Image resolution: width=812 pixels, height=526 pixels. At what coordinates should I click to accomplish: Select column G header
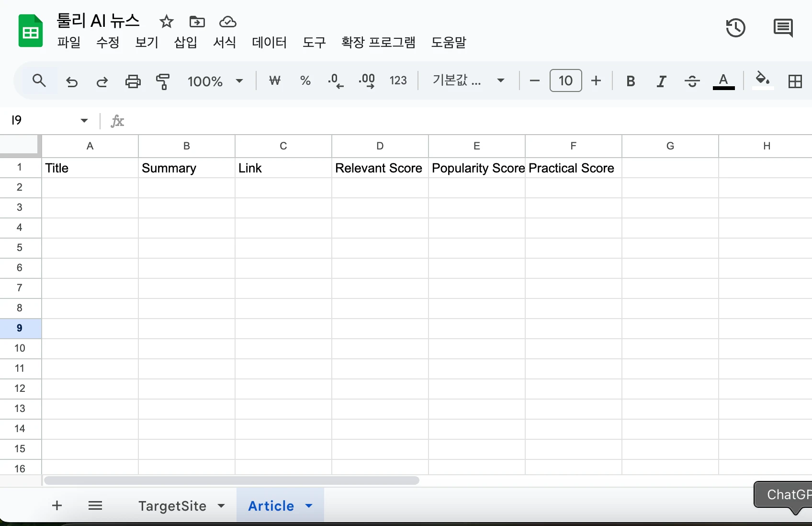[670, 146]
